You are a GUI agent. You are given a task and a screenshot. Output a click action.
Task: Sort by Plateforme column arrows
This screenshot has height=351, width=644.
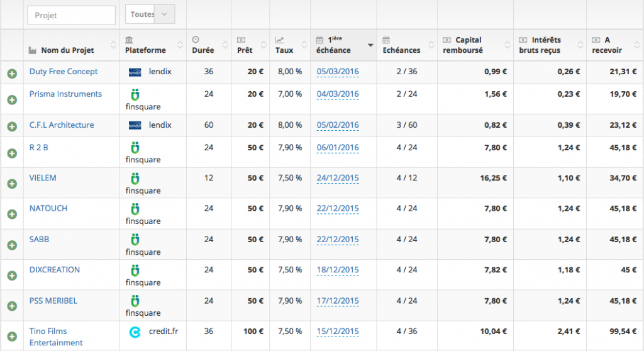[180, 45]
